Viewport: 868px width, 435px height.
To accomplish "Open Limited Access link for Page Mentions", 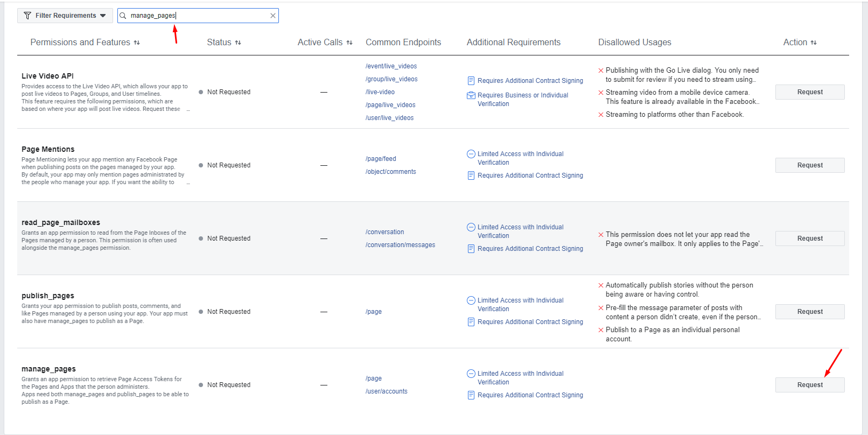I will tap(521, 158).
